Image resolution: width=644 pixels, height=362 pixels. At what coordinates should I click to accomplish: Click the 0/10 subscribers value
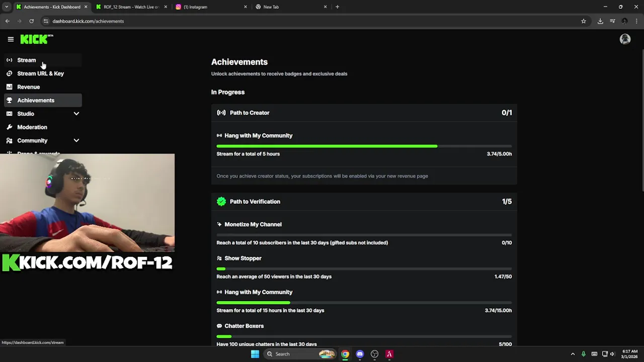tap(507, 243)
